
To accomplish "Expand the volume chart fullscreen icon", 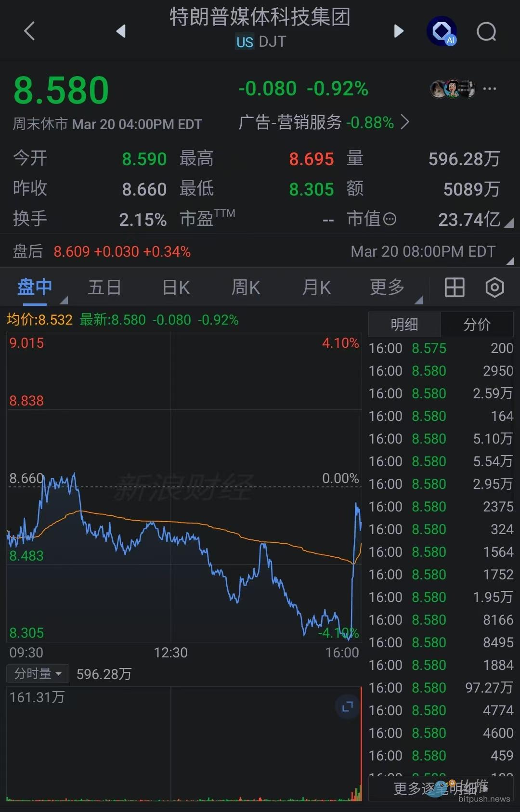I will pos(347,707).
